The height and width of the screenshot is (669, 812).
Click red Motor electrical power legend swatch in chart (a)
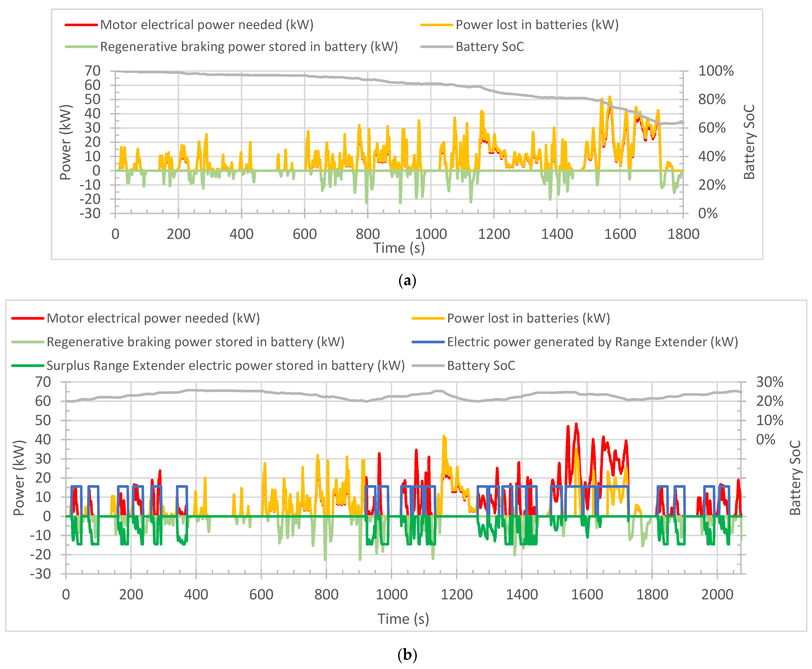81,25
